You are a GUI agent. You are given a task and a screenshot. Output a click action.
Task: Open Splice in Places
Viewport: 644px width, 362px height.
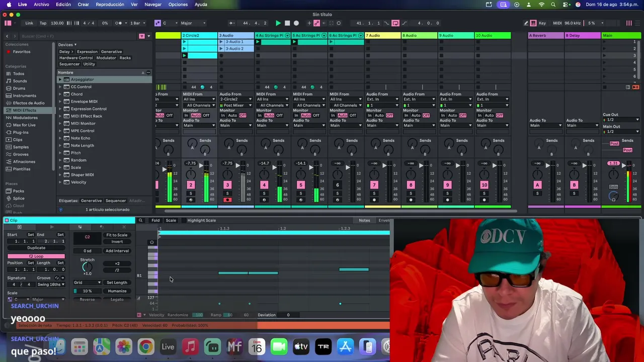coord(19,199)
